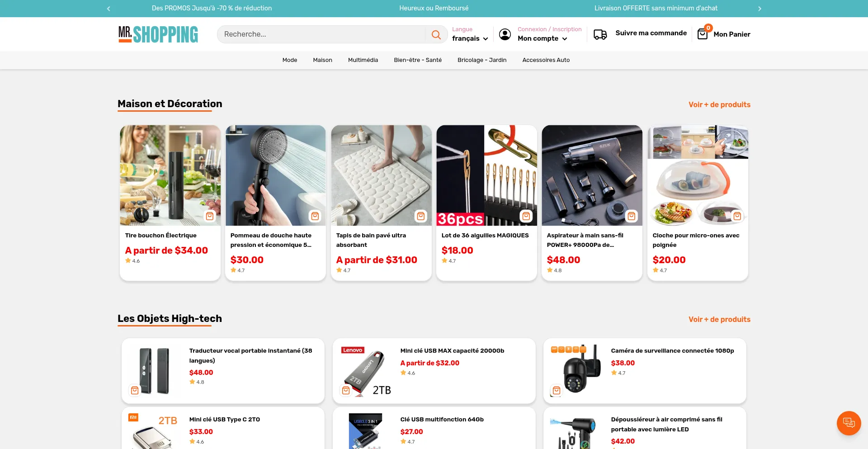Click Tapis de bain pavé ultra absorbant title
Image resolution: width=868 pixels, height=449 pixels.
click(371, 241)
